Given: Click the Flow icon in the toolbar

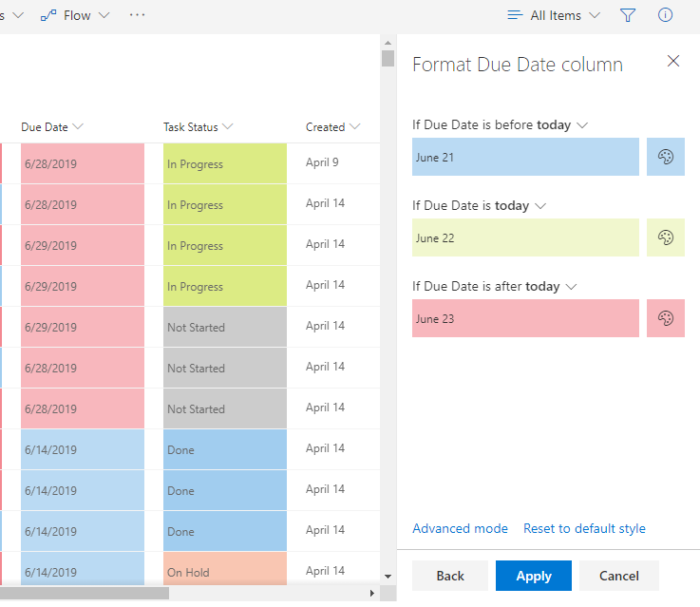Looking at the screenshot, I should click(47, 15).
